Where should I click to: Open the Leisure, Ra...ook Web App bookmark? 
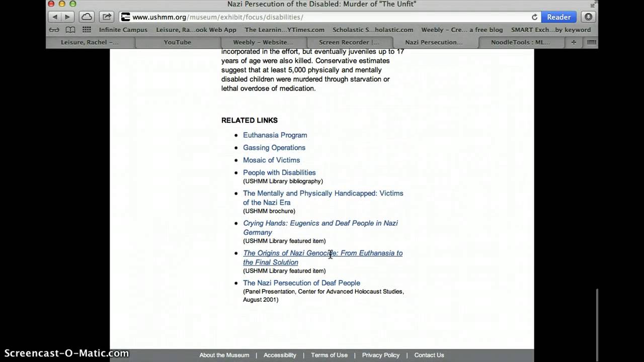pos(196,30)
